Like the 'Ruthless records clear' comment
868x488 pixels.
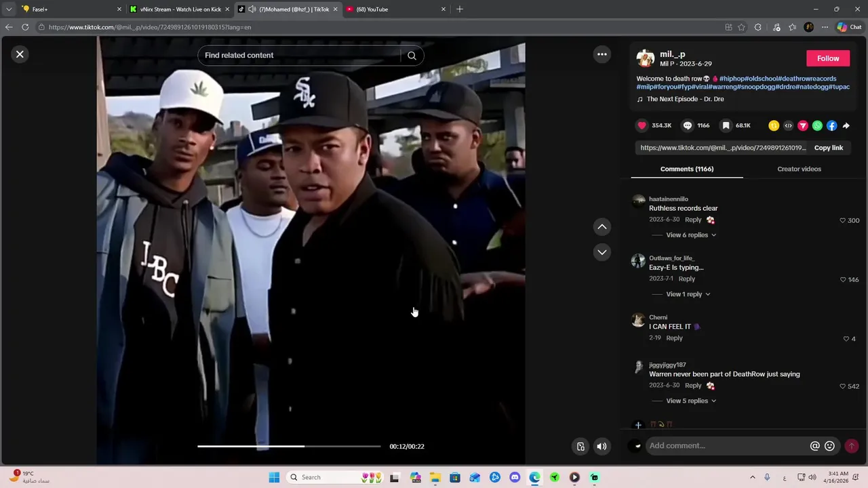[x=843, y=220]
